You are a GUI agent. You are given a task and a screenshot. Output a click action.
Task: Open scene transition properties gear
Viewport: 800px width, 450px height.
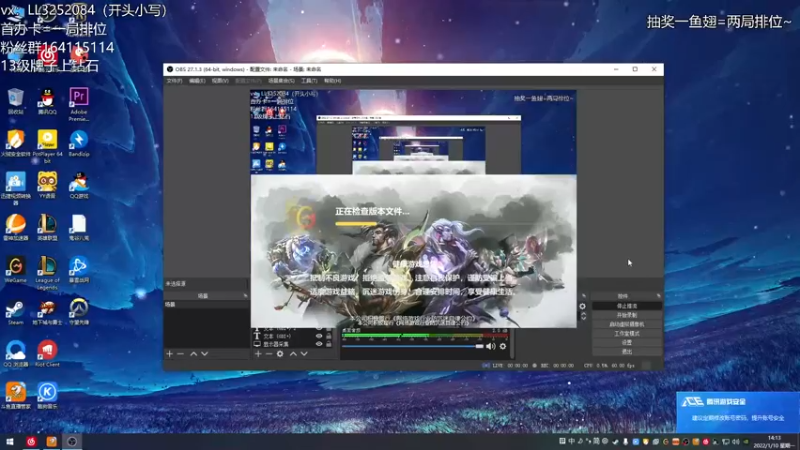click(x=583, y=306)
